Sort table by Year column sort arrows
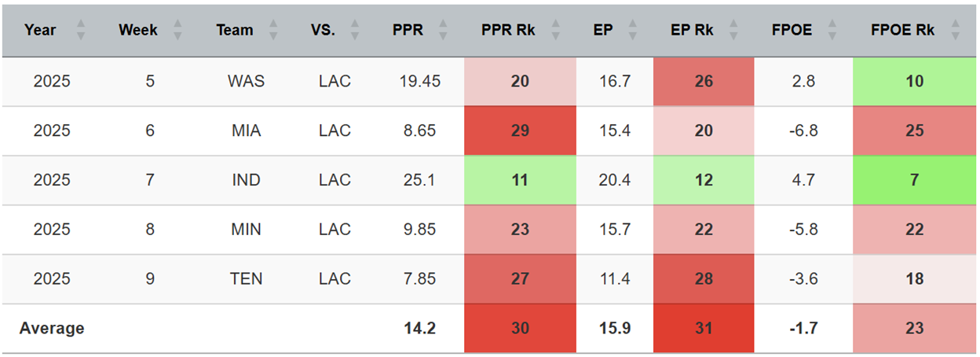This screenshot has width=980, height=357. pos(80,30)
